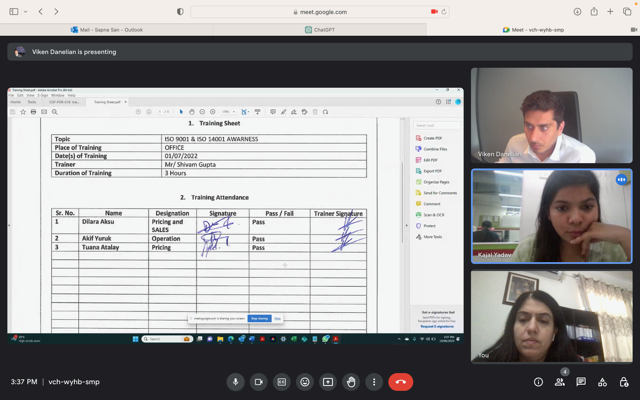Open chat with everyone panel
The width and height of the screenshot is (640, 400).
point(581,382)
